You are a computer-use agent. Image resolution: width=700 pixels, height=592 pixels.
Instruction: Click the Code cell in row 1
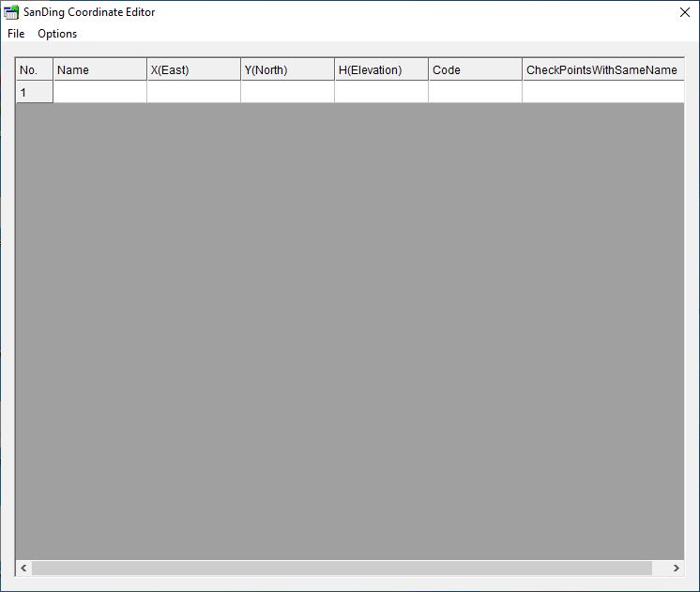(475, 92)
